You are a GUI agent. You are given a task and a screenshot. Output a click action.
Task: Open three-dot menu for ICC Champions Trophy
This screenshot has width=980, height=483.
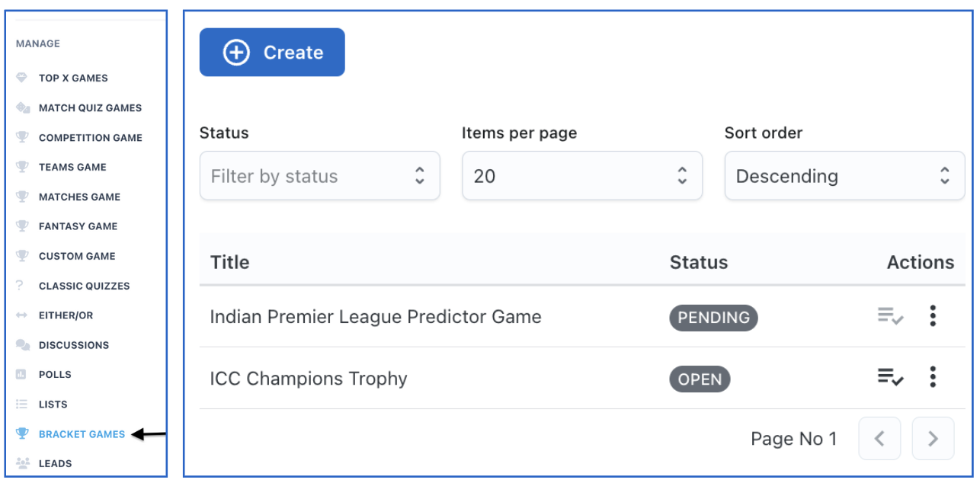point(933,377)
